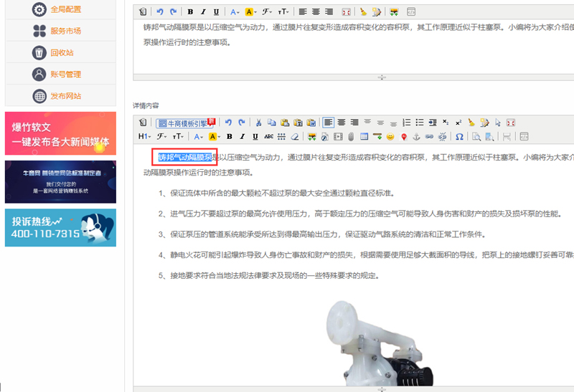Toggle left align in detail editor
574x392 pixels.
(329, 123)
